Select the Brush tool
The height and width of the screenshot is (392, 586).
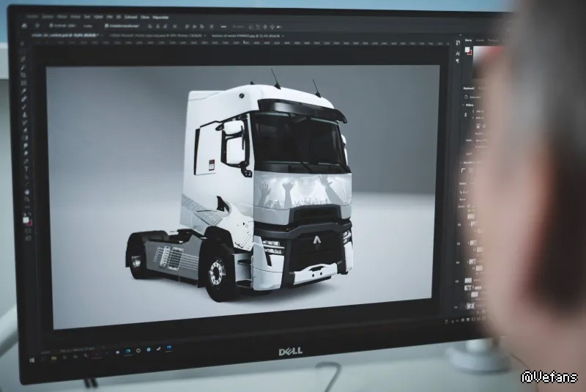(25, 107)
